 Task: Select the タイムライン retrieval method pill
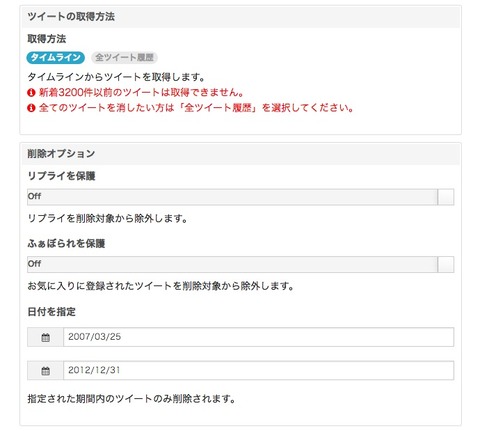pyautogui.click(x=55, y=57)
